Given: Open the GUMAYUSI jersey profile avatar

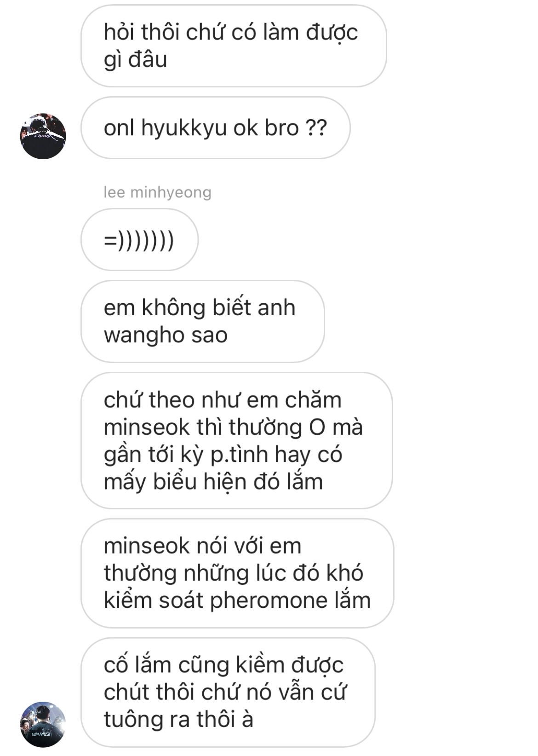Looking at the screenshot, I should [43, 724].
